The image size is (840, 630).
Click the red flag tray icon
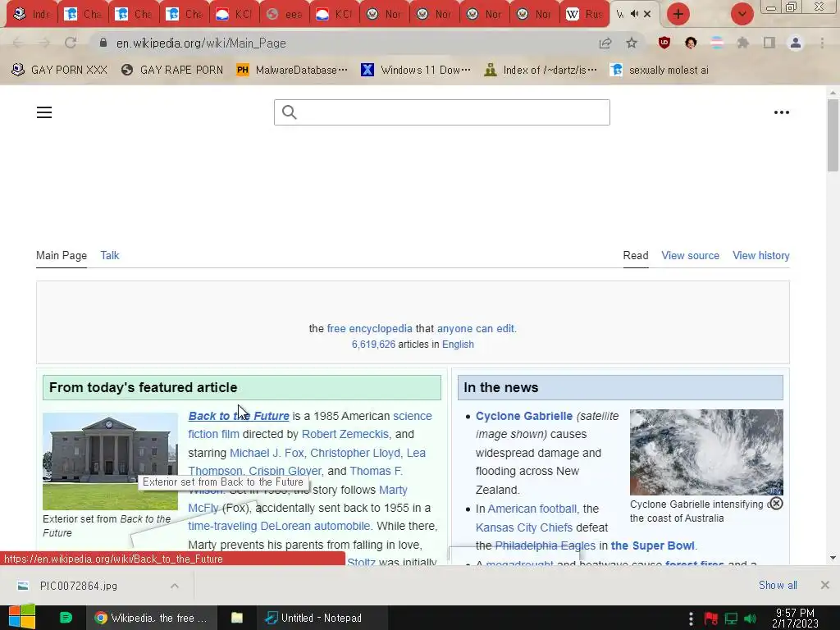[x=711, y=619]
